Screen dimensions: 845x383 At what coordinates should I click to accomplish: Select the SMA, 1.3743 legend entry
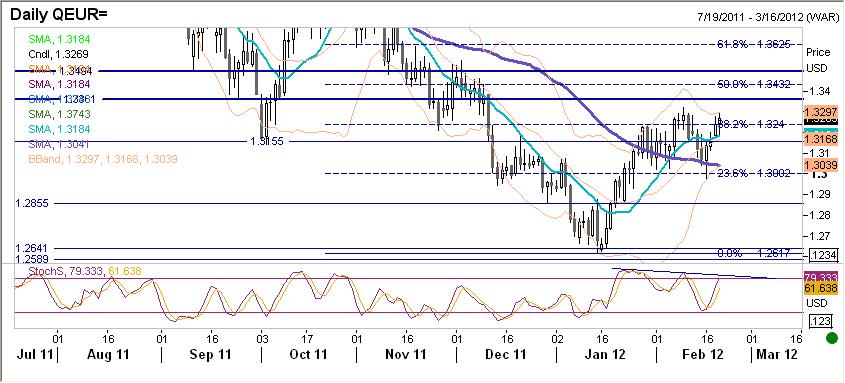[x=59, y=114]
